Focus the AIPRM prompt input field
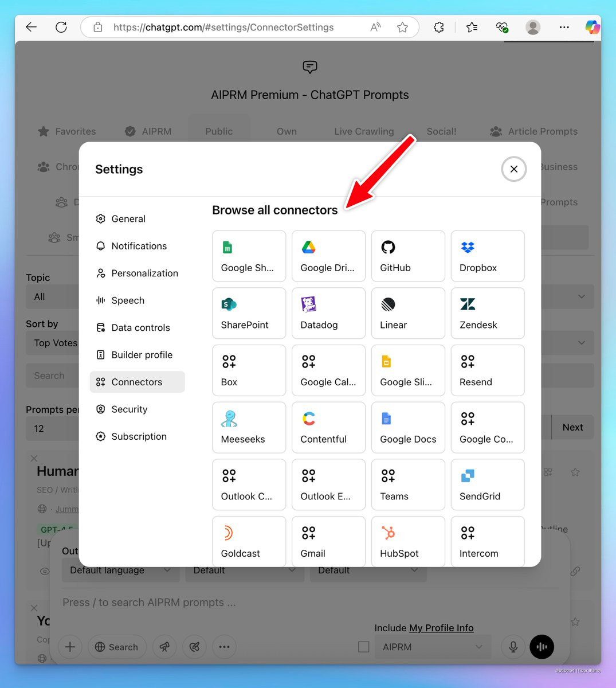 [309, 603]
